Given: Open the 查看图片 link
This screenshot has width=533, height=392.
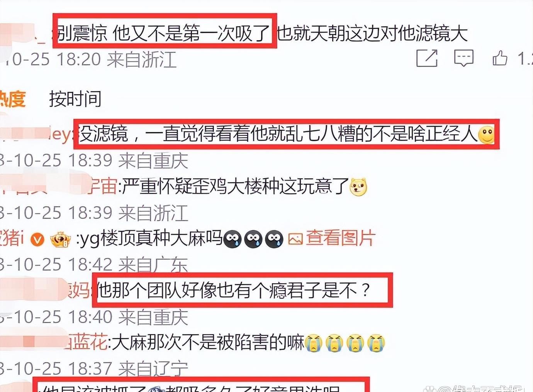Looking at the screenshot, I should coord(340,238).
